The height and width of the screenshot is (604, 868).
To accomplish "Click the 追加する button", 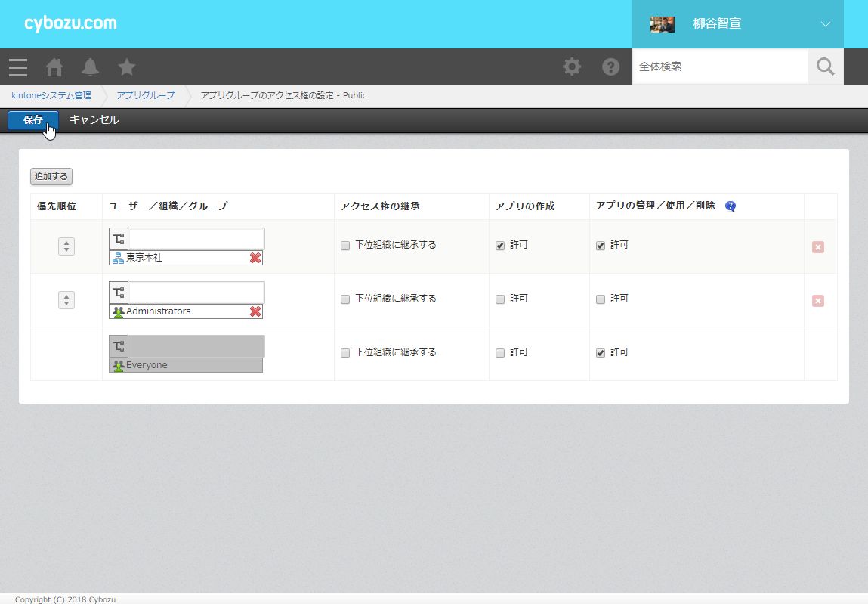I will (x=51, y=176).
